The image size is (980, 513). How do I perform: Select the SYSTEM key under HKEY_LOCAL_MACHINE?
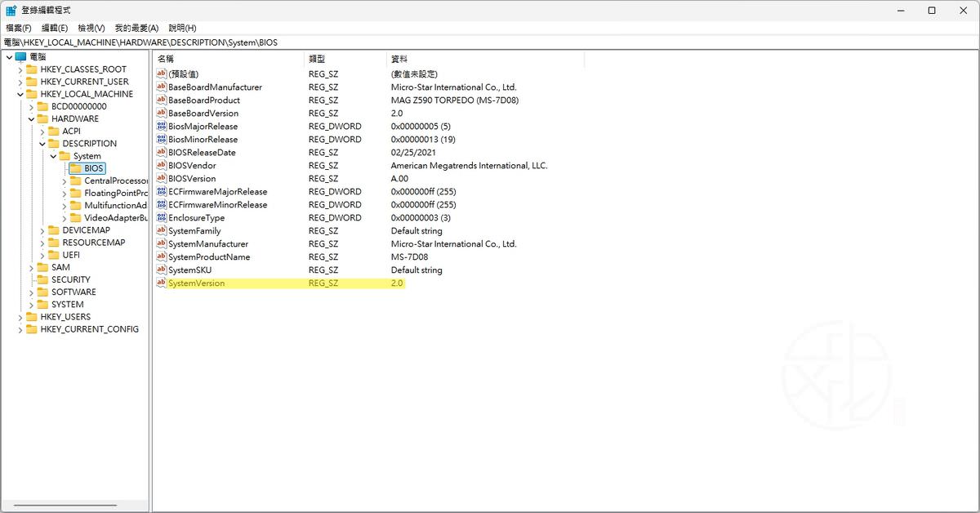tap(67, 305)
